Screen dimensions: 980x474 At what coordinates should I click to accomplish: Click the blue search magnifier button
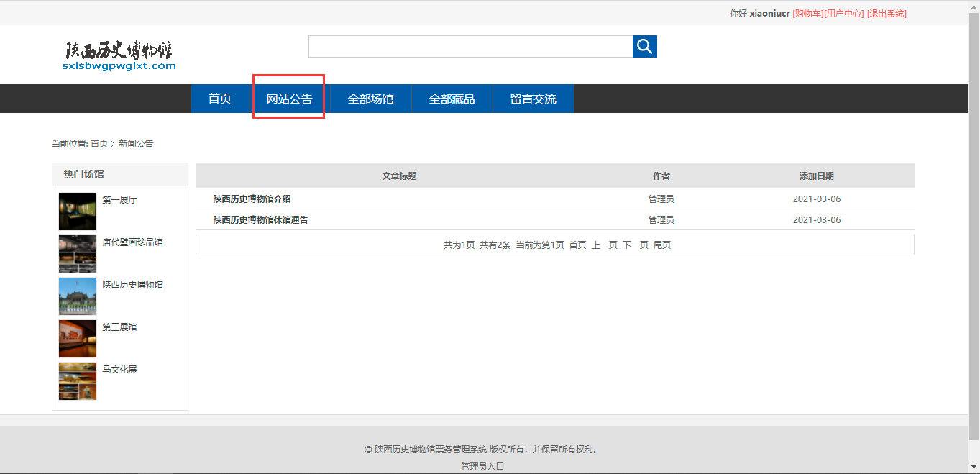point(645,47)
